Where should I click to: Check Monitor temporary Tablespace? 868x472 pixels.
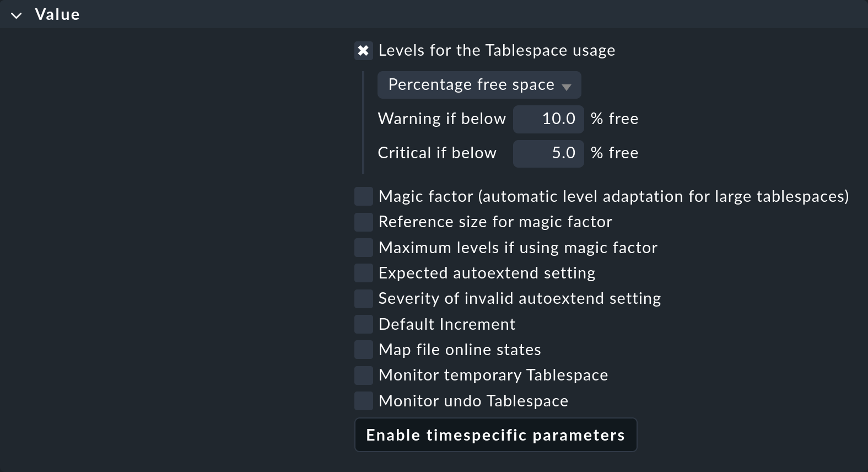(363, 375)
